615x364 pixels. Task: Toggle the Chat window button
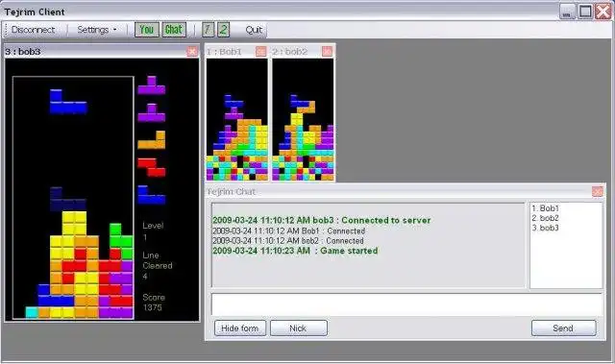point(174,30)
